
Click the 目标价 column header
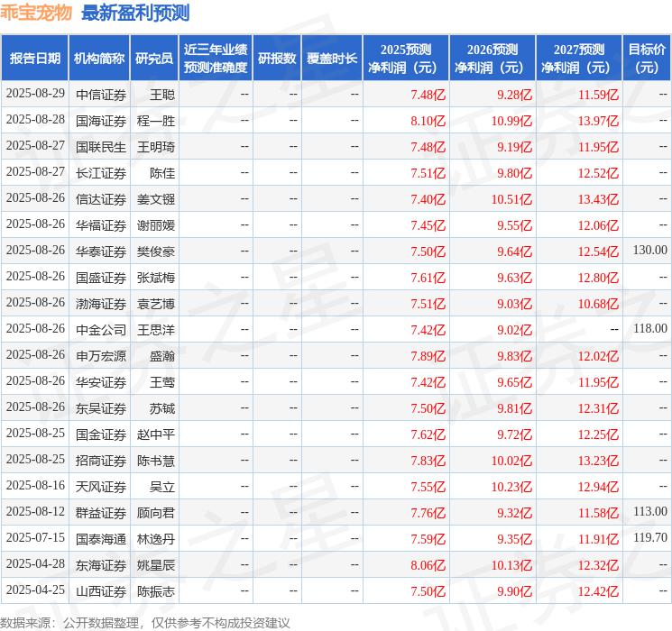coord(647,59)
